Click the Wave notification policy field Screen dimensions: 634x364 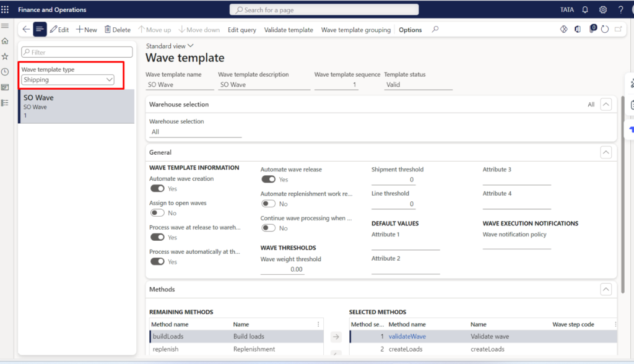[x=517, y=245]
